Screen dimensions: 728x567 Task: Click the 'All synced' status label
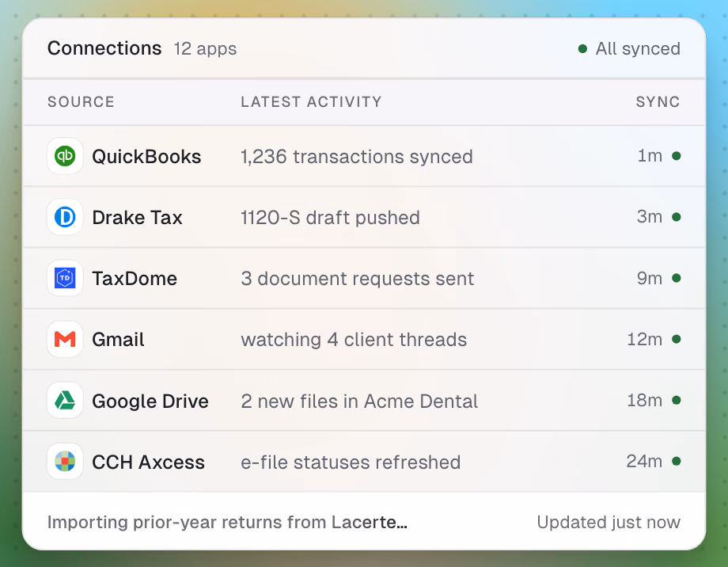point(638,49)
